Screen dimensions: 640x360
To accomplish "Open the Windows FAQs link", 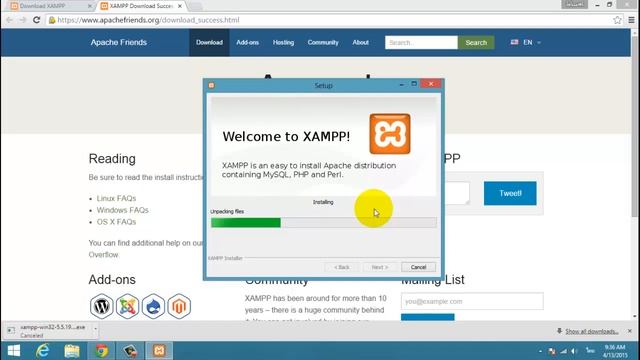I will click(x=122, y=210).
